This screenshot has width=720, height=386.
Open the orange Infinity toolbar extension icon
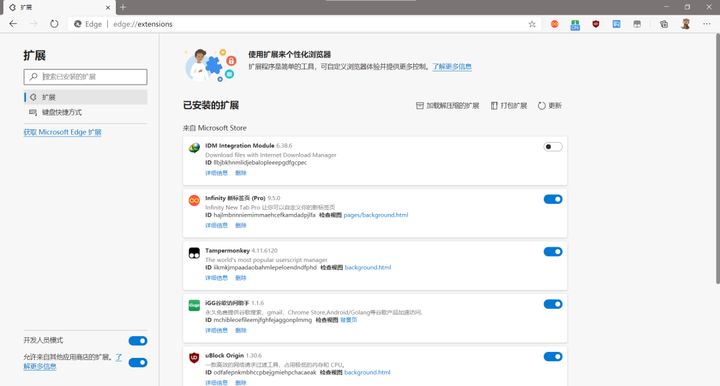point(555,24)
